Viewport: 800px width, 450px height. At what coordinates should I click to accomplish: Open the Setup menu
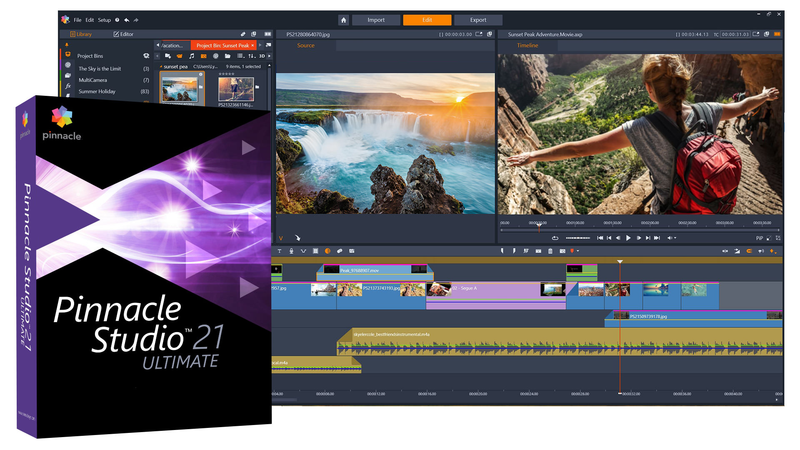[104, 20]
